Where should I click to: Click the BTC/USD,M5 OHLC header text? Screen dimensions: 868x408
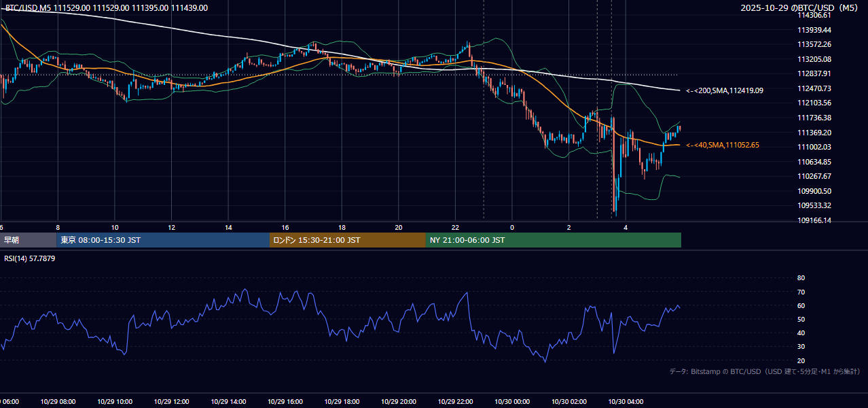coord(107,8)
